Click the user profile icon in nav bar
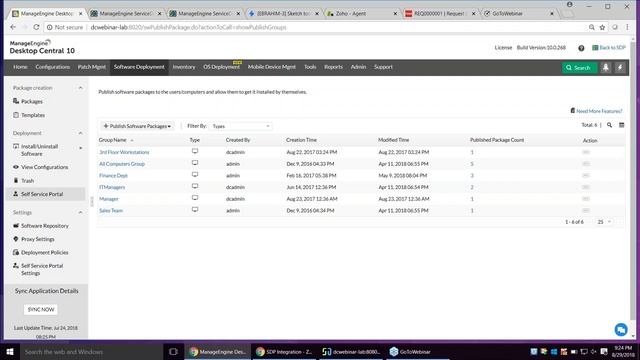640x360 pixels. (606, 67)
